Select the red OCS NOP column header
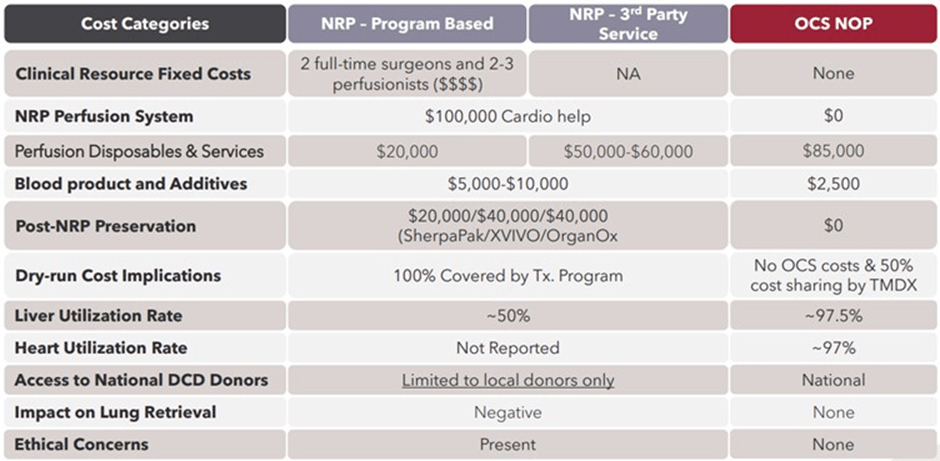 point(833,24)
